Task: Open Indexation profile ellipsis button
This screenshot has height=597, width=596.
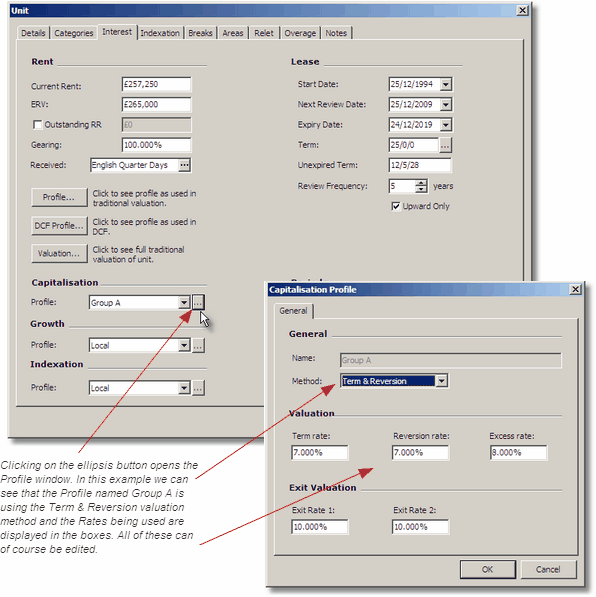Action: (198, 388)
